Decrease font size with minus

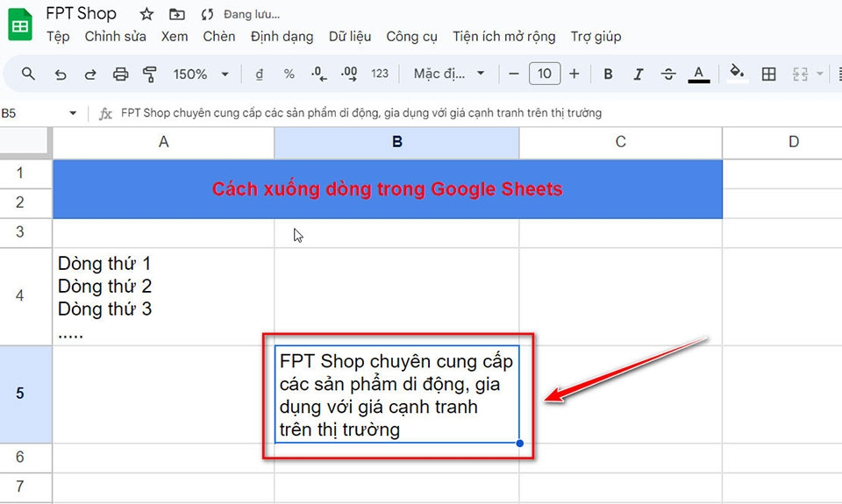coord(513,75)
